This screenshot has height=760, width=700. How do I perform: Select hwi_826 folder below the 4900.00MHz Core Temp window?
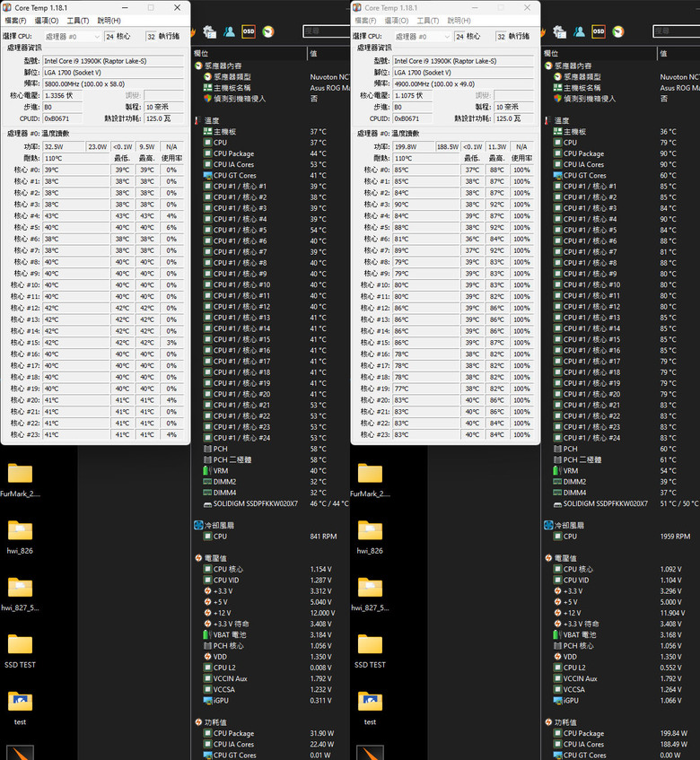coord(370,537)
